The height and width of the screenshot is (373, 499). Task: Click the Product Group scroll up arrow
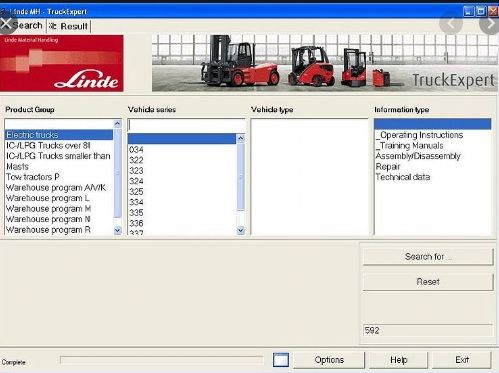click(x=117, y=124)
